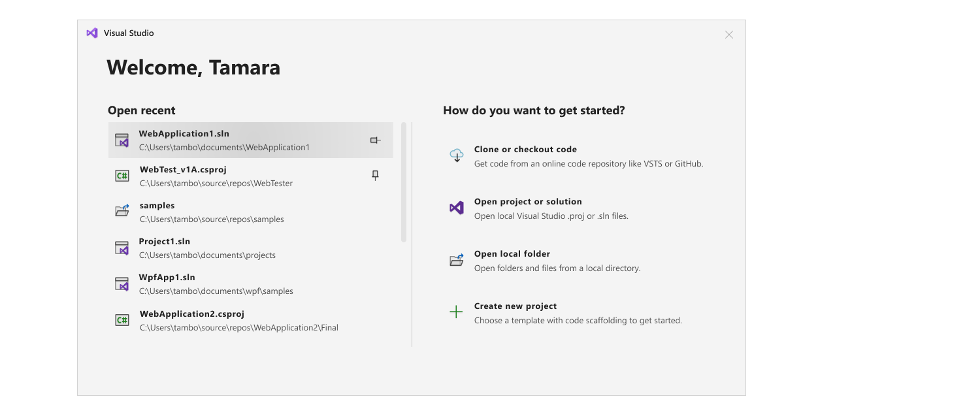Click the folder icon for Open local folder

point(456,260)
